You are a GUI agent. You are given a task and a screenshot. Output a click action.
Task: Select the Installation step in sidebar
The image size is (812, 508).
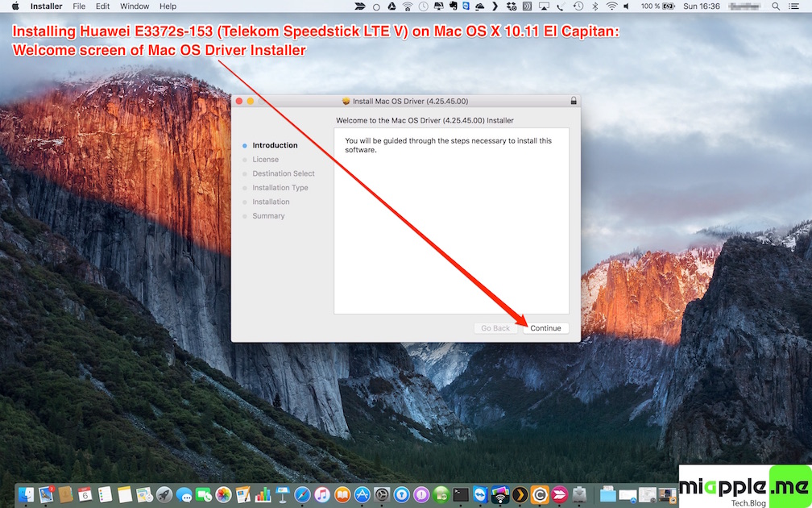point(271,202)
